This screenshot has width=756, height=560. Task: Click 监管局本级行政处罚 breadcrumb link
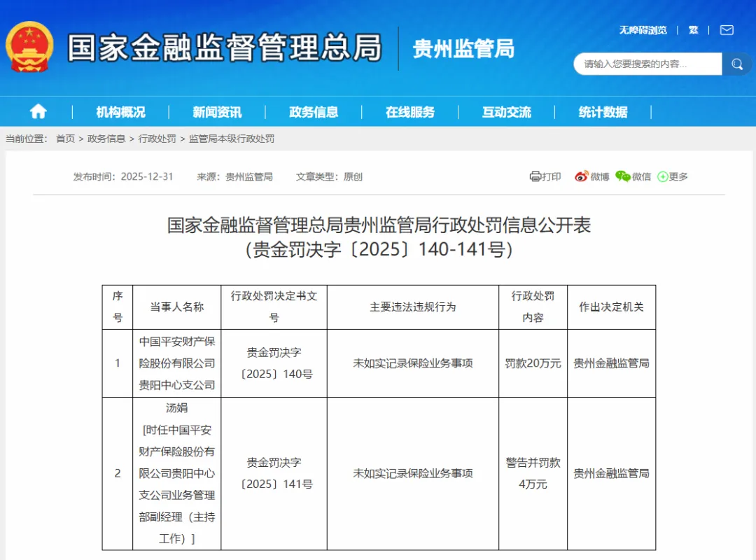(x=232, y=139)
